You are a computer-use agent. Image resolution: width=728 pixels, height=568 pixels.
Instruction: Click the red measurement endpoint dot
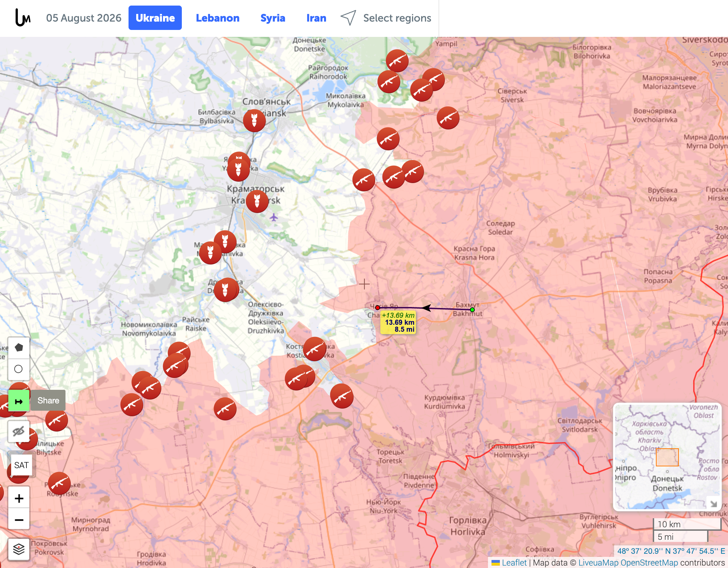pos(378,307)
